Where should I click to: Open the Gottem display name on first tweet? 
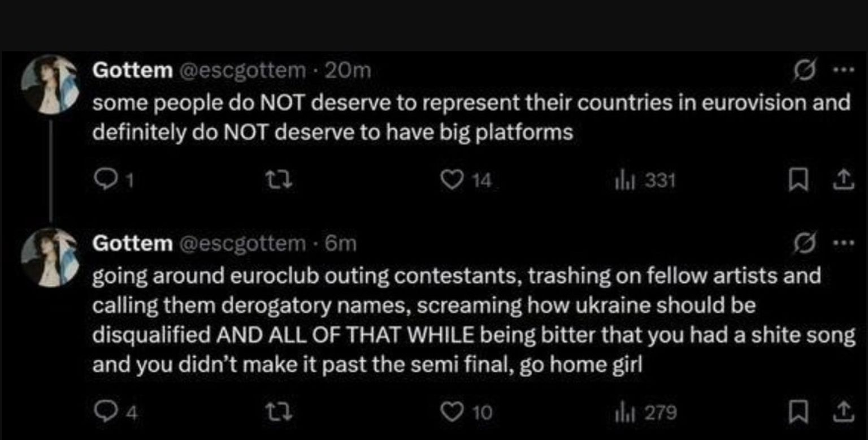point(132,71)
